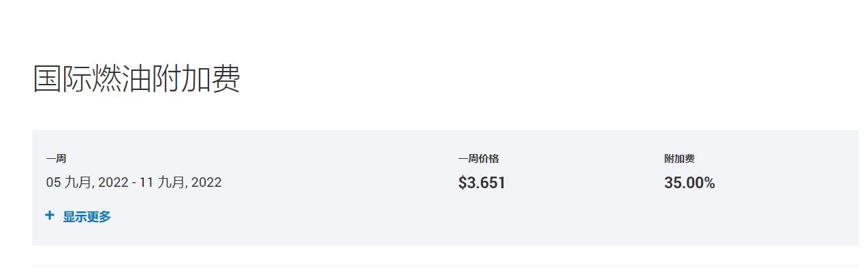Image resolution: width=868 pixels, height=268 pixels.
Task: Click gray space between price and surcharge columns
Action: pos(586,183)
